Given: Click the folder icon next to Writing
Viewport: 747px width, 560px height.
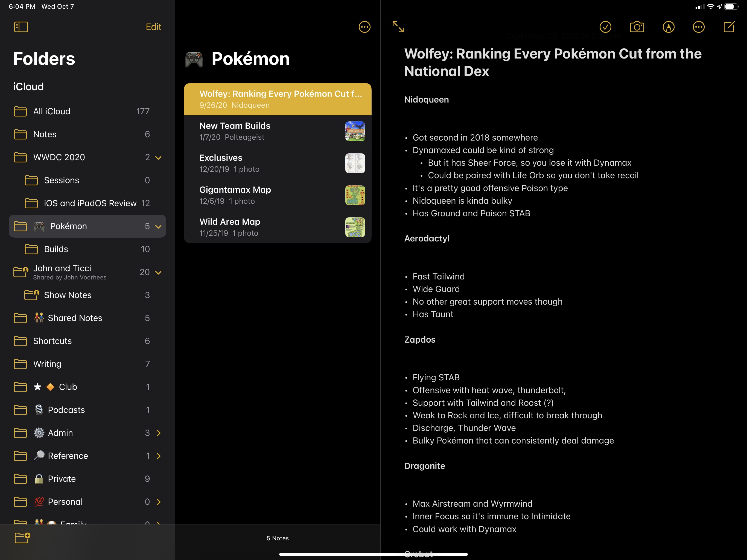Looking at the screenshot, I should click(x=20, y=364).
